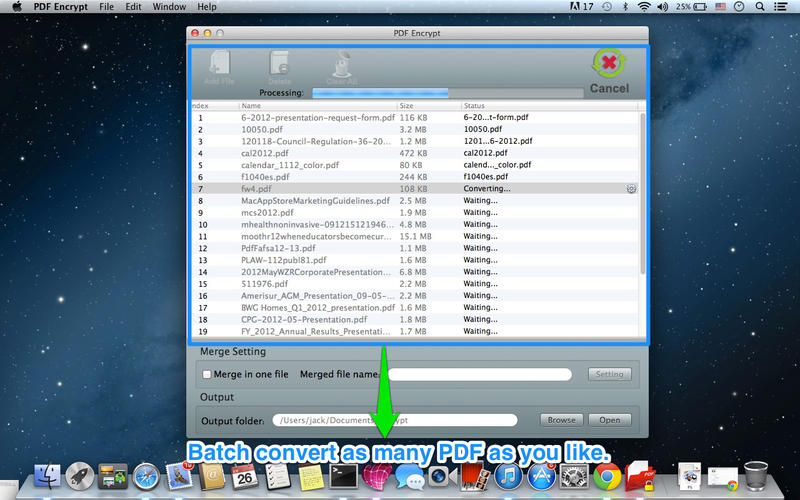Click the merge Setting button
800x500 pixels.
point(610,374)
